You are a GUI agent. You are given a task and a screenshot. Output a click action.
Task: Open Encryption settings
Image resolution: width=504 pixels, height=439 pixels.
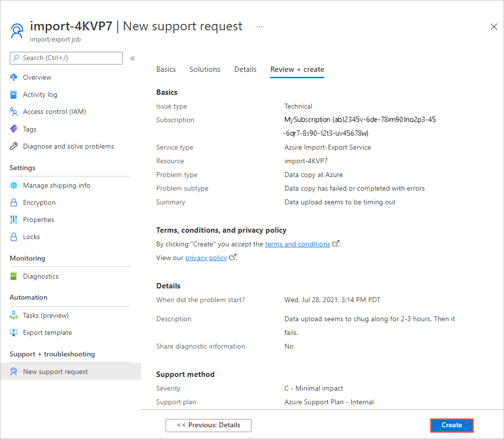(39, 202)
